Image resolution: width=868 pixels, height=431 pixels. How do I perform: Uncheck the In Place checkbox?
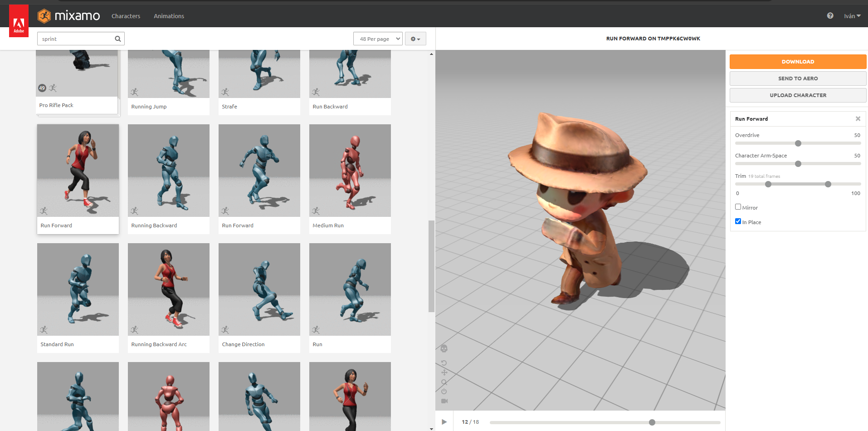click(738, 221)
